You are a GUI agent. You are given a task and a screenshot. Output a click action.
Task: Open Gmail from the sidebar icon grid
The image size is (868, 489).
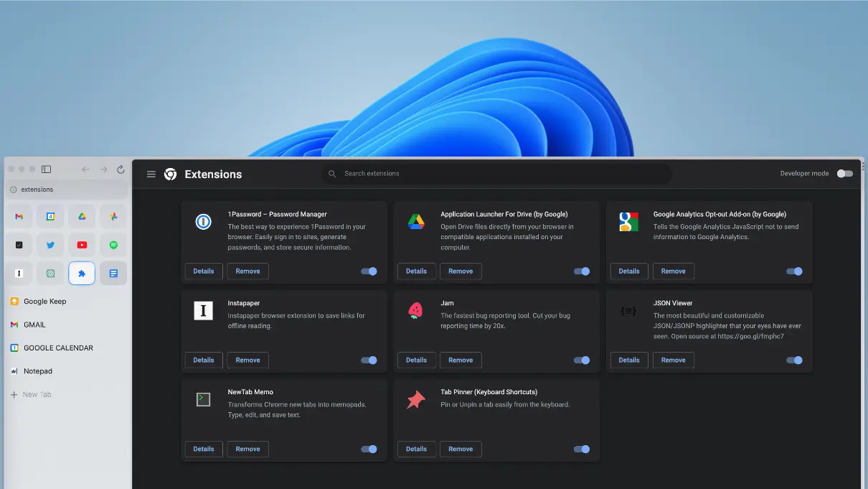[19, 216]
